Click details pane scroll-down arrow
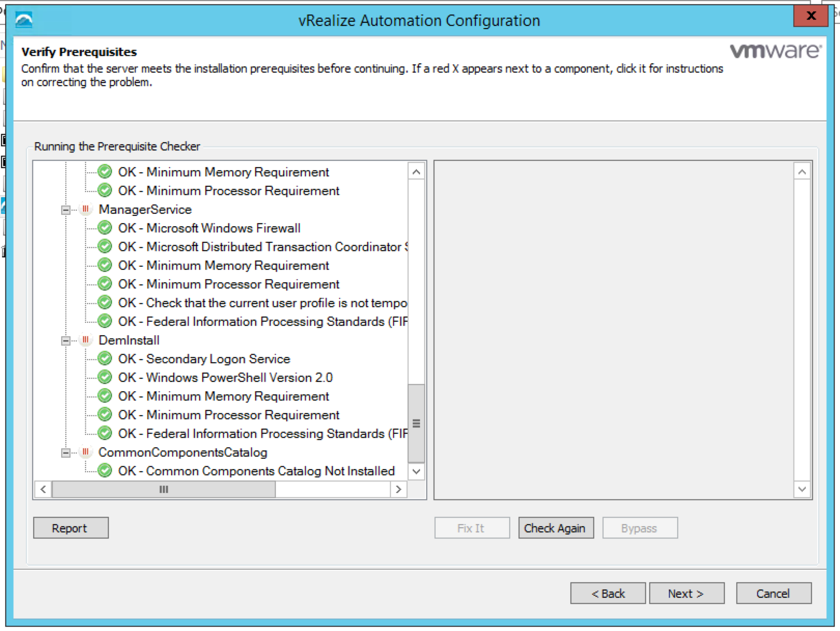 pos(802,489)
